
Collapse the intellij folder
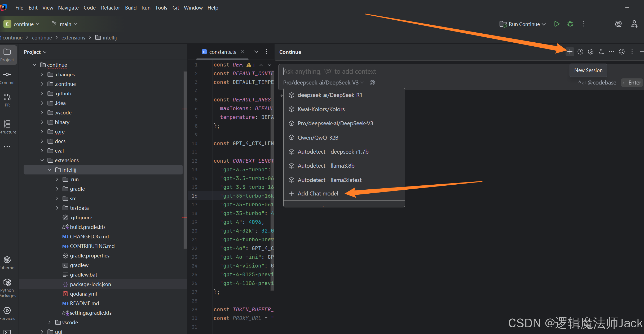(50, 170)
